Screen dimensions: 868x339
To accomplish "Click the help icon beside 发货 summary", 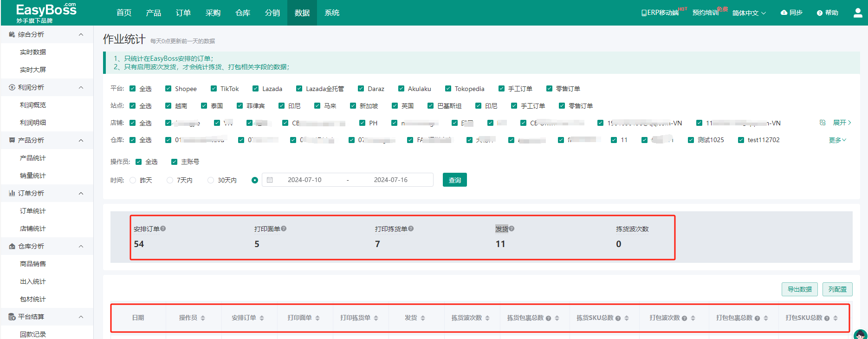I will pyautogui.click(x=512, y=228).
